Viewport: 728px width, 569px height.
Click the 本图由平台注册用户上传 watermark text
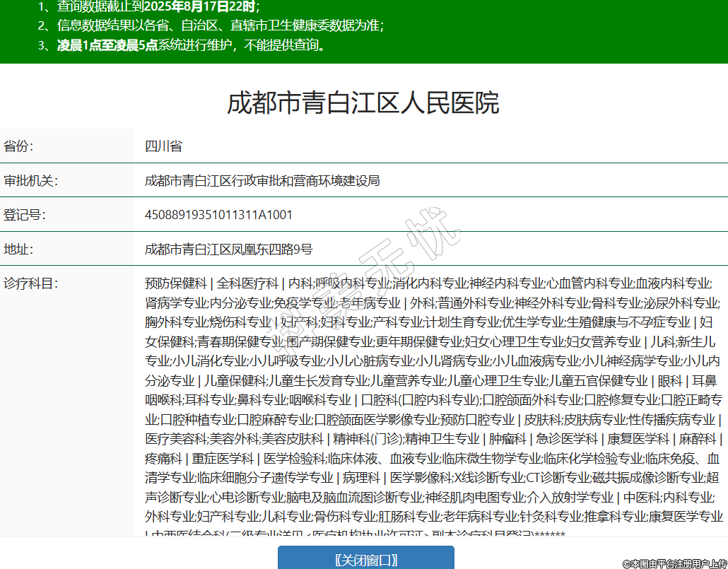[x=674, y=563]
